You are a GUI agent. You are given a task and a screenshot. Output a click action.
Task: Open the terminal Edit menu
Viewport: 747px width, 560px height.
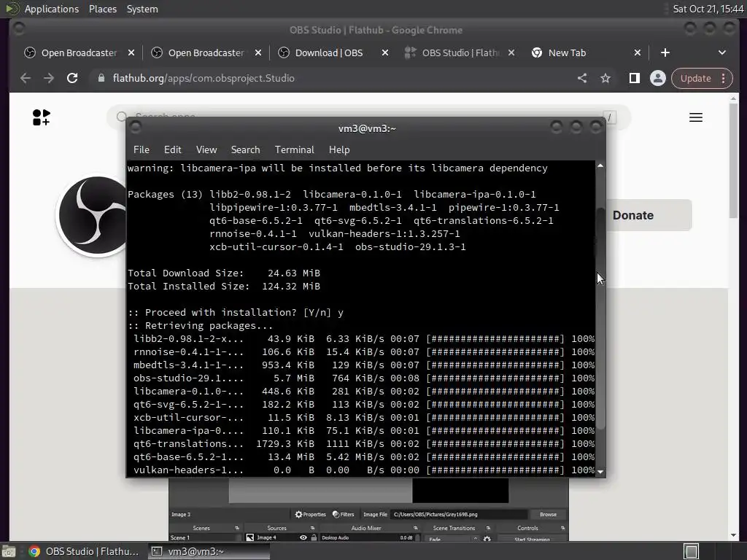pos(172,149)
